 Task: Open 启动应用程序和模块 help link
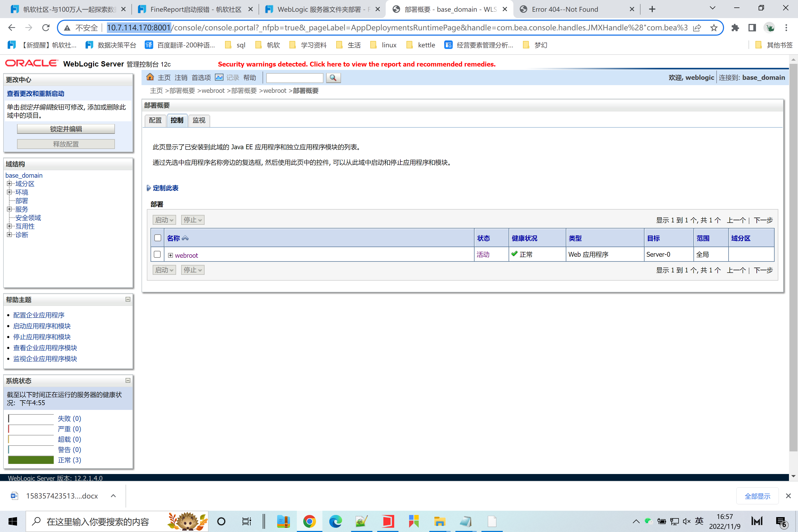(x=42, y=326)
